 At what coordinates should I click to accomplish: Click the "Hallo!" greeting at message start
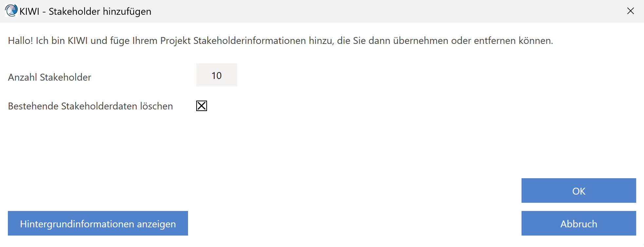click(x=20, y=41)
